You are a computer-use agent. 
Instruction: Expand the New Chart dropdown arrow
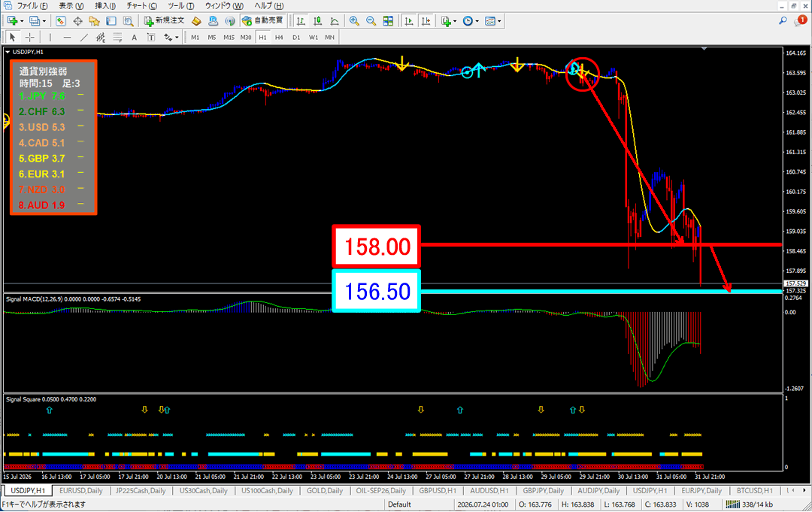[22, 21]
